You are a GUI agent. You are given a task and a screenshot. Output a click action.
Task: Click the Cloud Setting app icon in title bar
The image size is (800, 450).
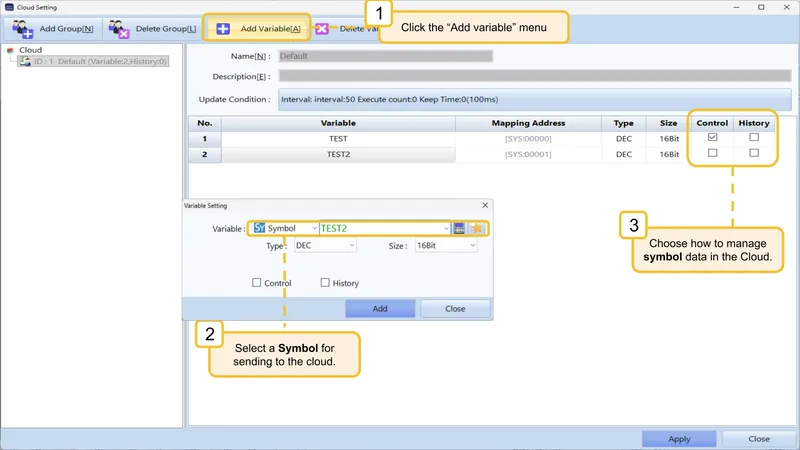point(9,7)
